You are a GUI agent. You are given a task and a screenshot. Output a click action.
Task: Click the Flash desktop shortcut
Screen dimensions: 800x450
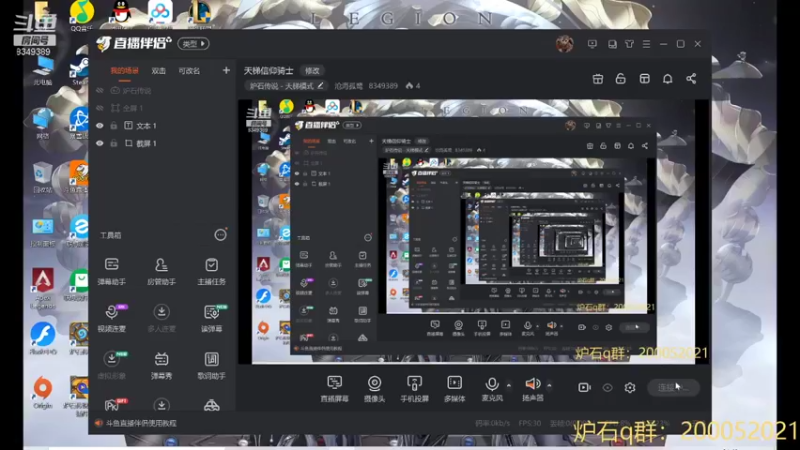[x=43, y=338]
